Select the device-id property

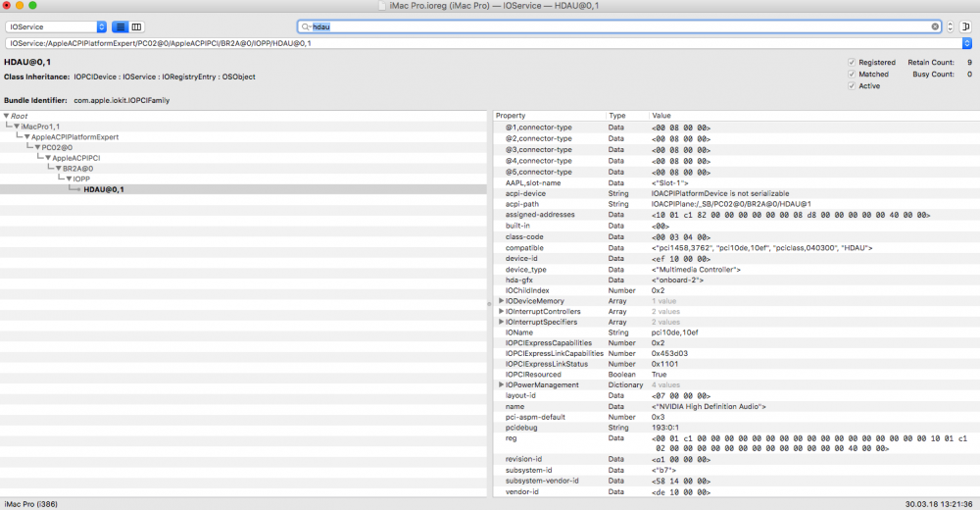point(736,259)
